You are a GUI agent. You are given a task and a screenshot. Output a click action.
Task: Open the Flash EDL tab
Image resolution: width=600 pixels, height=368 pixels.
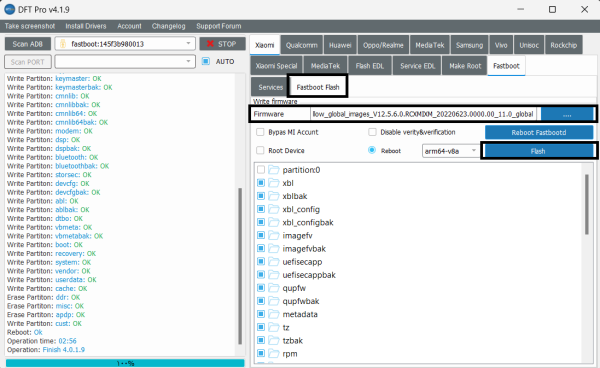[369, 66]
